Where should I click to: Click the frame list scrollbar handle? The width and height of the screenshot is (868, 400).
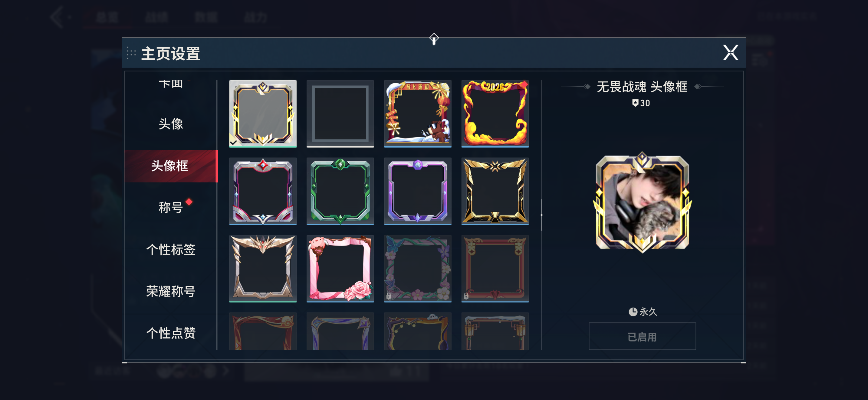click(x=541, y=215)
